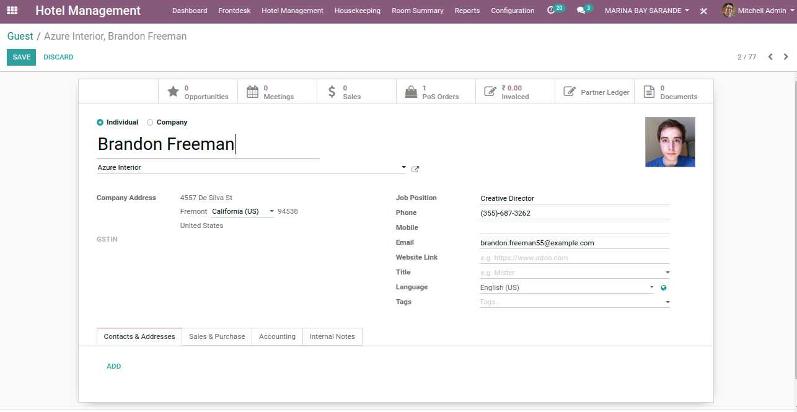Click the ADD contact button

click(x=114, y=366)
